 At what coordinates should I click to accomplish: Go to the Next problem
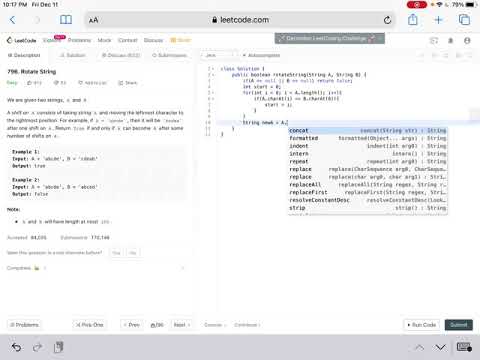point(182,325)
